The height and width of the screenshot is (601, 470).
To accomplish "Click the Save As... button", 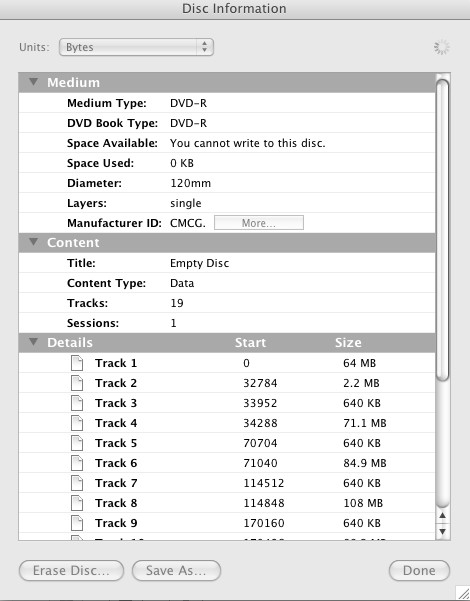I will pos(176,570).
